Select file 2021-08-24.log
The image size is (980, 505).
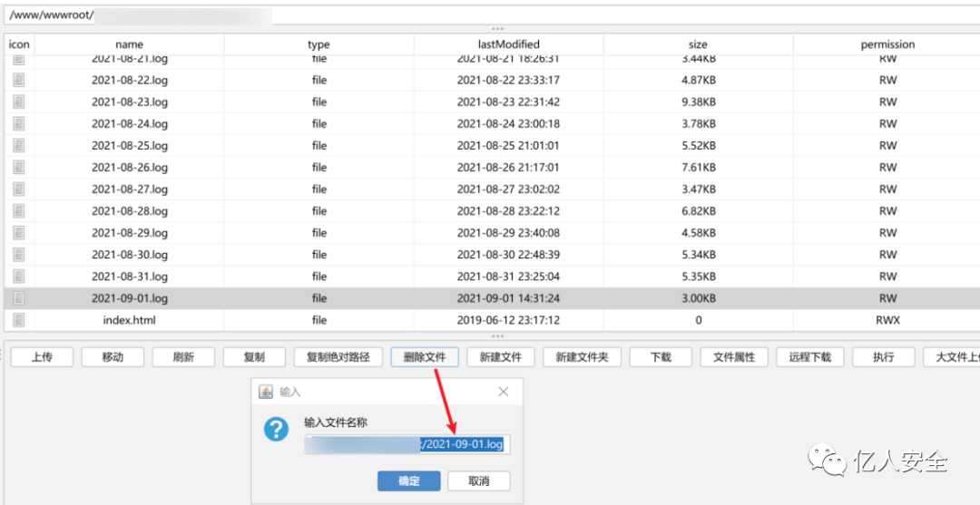(x=130, y=123)
